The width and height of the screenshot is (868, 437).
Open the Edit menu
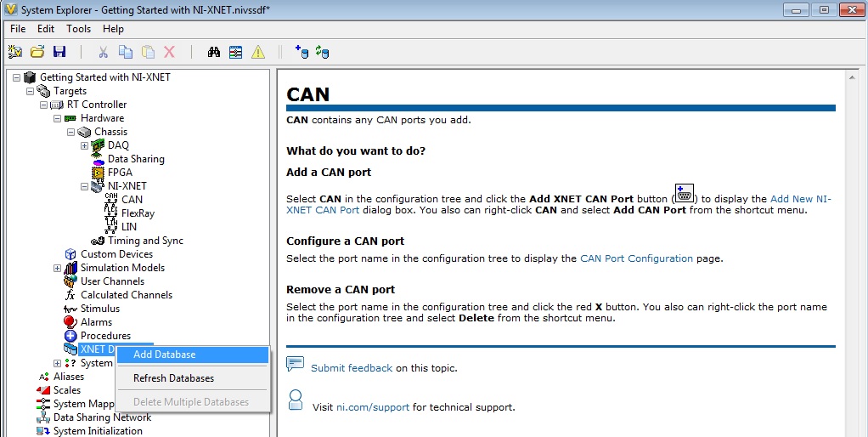pyautogui.click(x=46, y=29)
